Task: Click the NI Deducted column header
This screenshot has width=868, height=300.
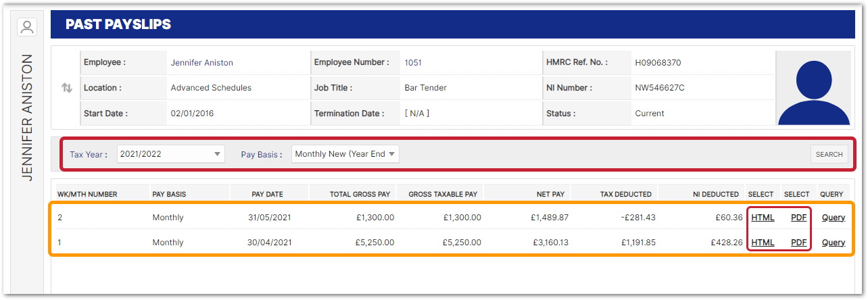Action: tap(715, 194)
